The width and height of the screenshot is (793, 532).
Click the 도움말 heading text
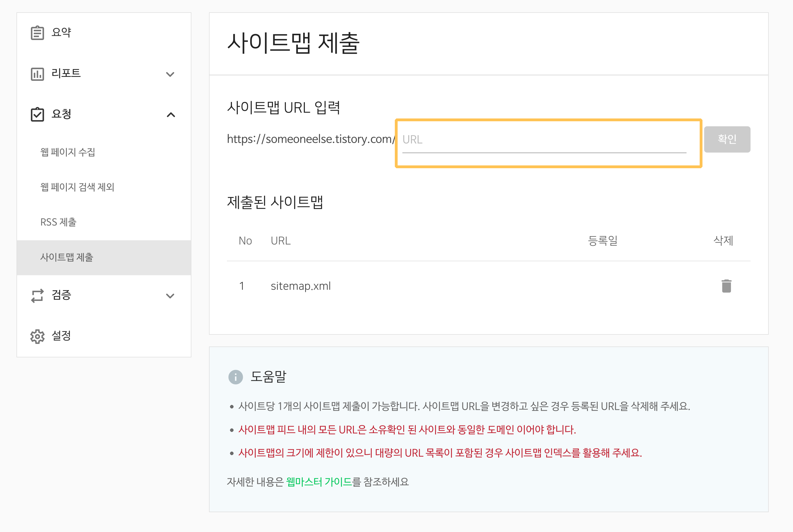(x=268, y=377)
